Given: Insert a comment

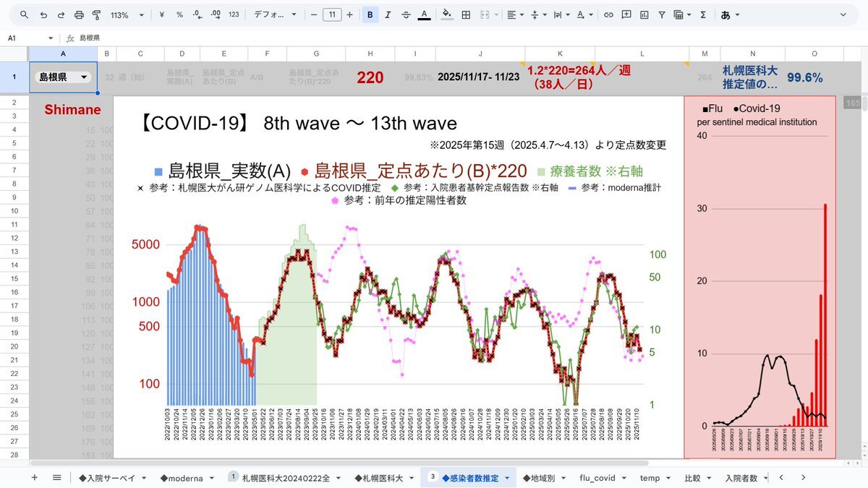Looking at the screenshot, I should [x=626, y=14].
